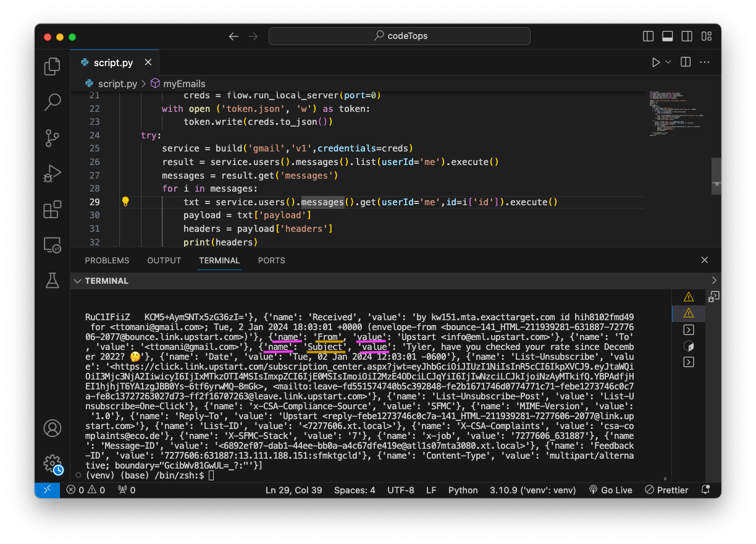Toggle the primary side bar
Screen dimensions: 756x544
point(648,36)
